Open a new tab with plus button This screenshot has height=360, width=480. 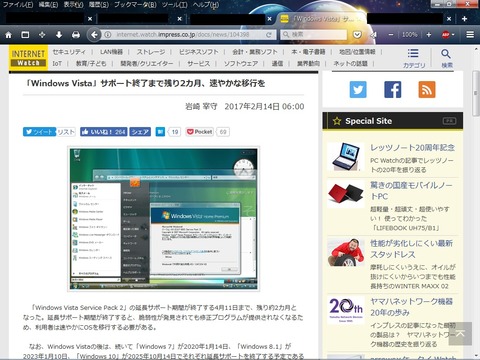click(464, 19)
